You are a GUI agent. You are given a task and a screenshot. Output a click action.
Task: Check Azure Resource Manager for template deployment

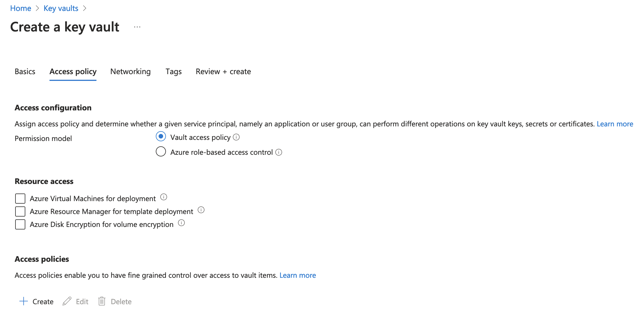pyautogui.click(x=20, y=211)
